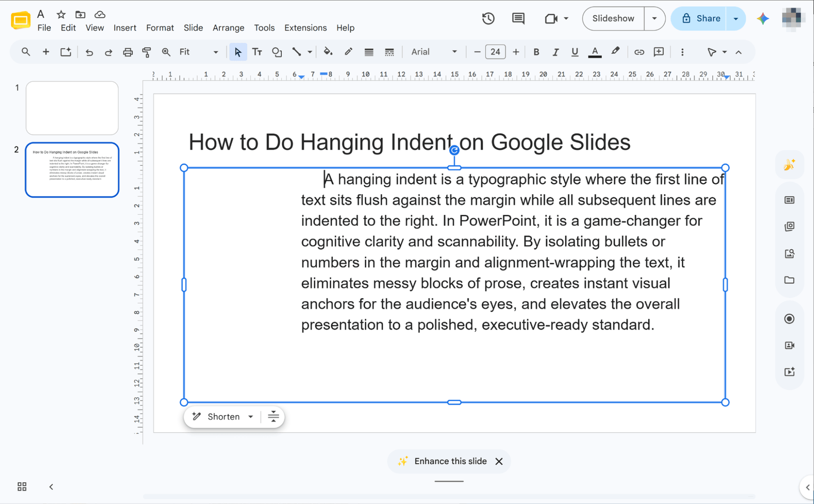The height and width of the screenshot is (504, 814).
Task: Open more toolbar options
Action: pos(682,52)
